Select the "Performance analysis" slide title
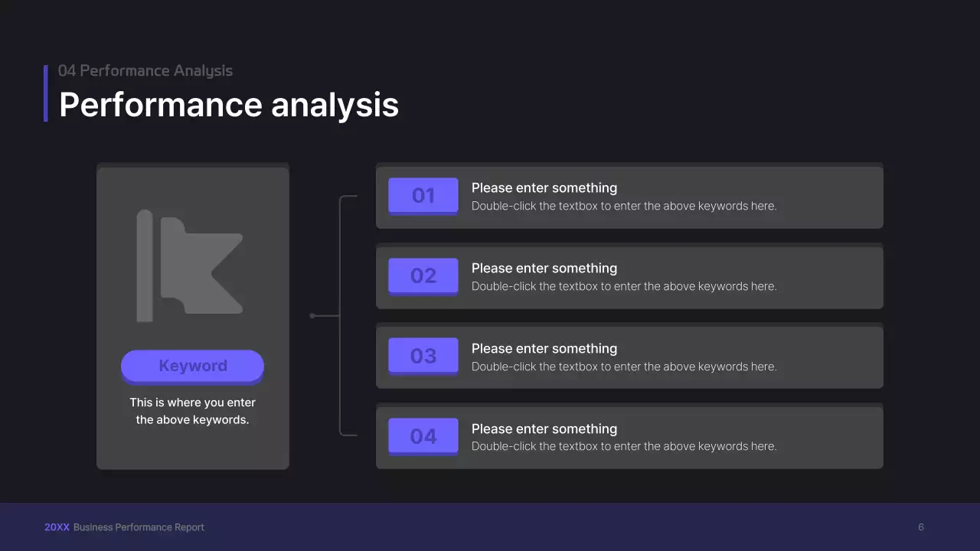980x551 pixels. pos(229,105)
